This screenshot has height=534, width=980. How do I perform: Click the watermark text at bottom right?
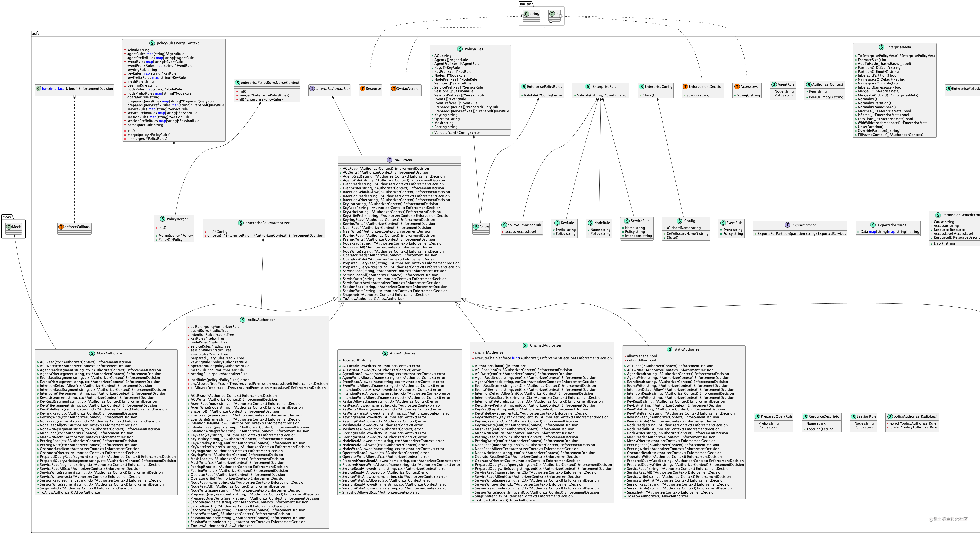coord(948,519)
